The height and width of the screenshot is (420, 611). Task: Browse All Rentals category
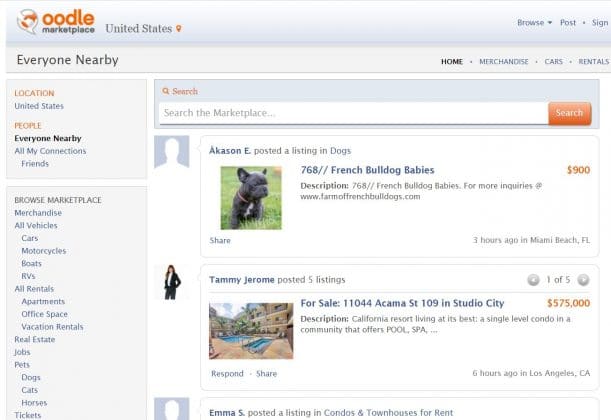tap(34, 289)
